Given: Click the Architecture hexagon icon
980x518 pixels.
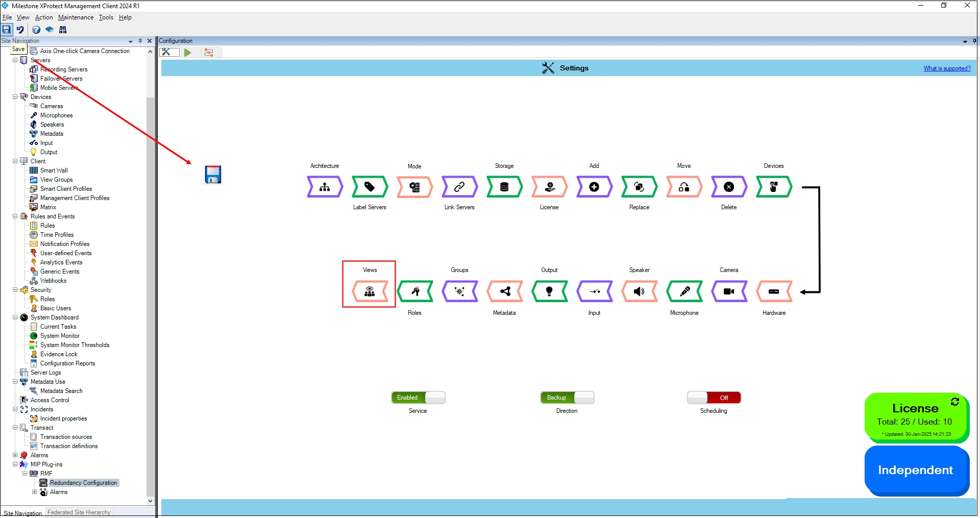Looking at the screenshot, I should pyautogui.click(x=325, y=187).
